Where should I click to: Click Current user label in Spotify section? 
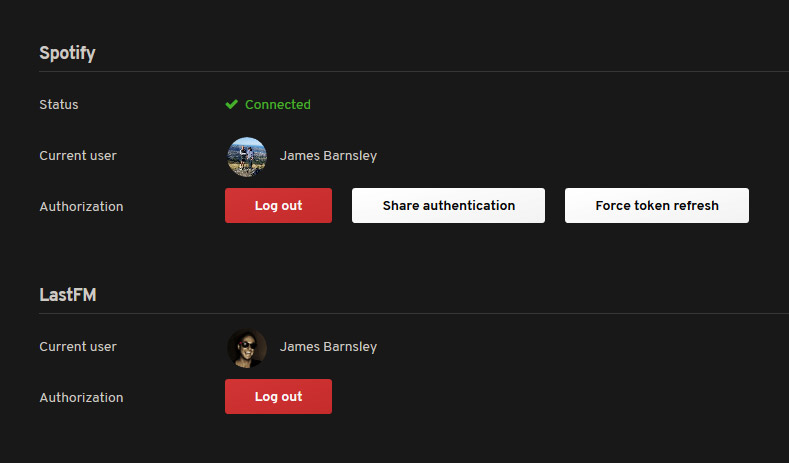coord(78,156)
